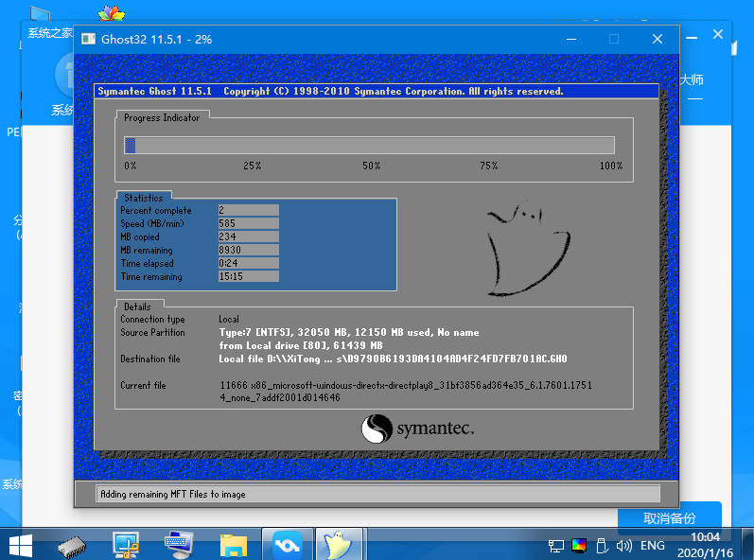Close the Ghost32 11.5.1 window
This screenshot has width=754, height=560.
657,40
